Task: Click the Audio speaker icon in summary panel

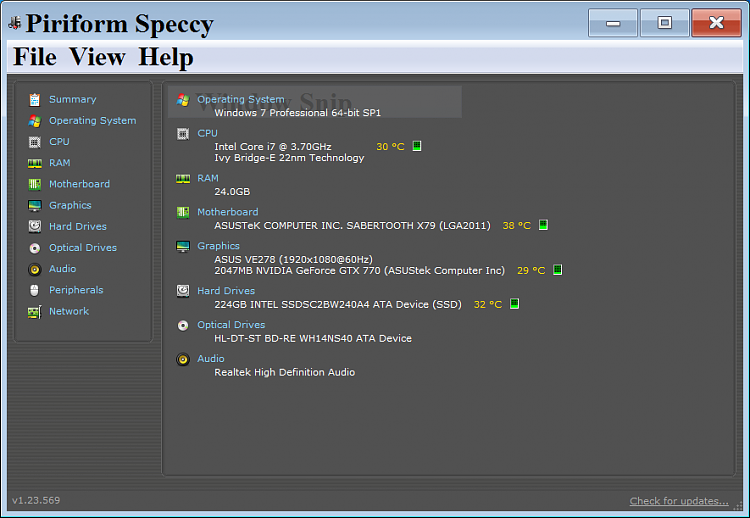Action: [x=183, y=359]
